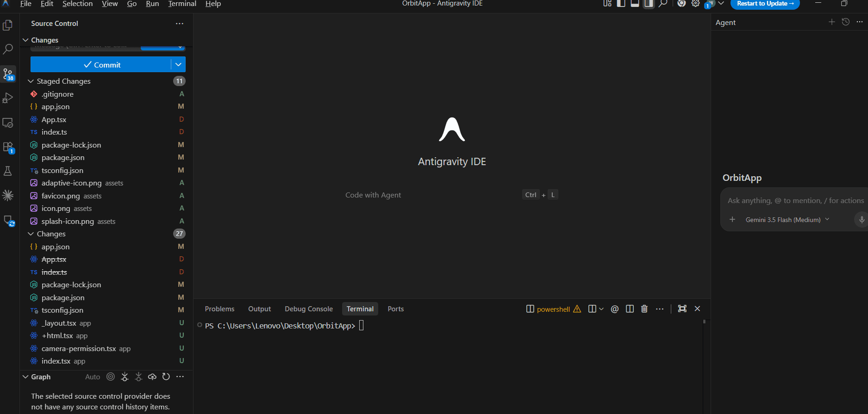Open the Remote Explorer view icon
868x414 pixels.
coord(8,123)
